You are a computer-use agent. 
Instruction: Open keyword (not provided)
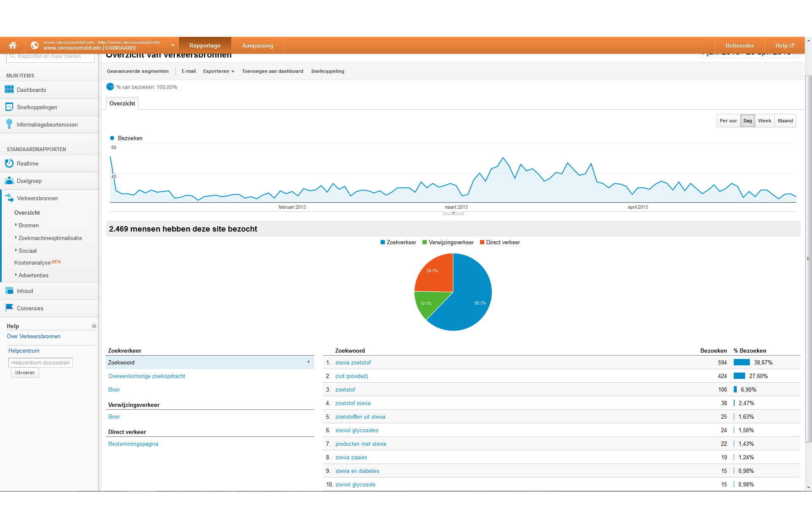(x=352, y=376)
